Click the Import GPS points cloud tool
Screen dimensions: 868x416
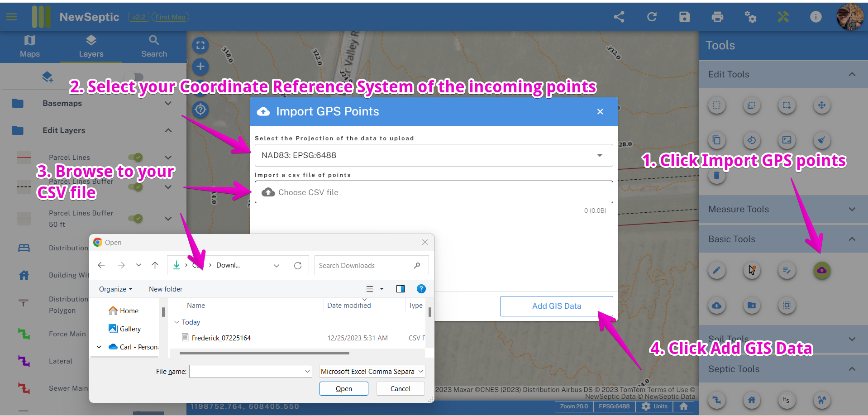pyautogui.click(x=822, y=271)
